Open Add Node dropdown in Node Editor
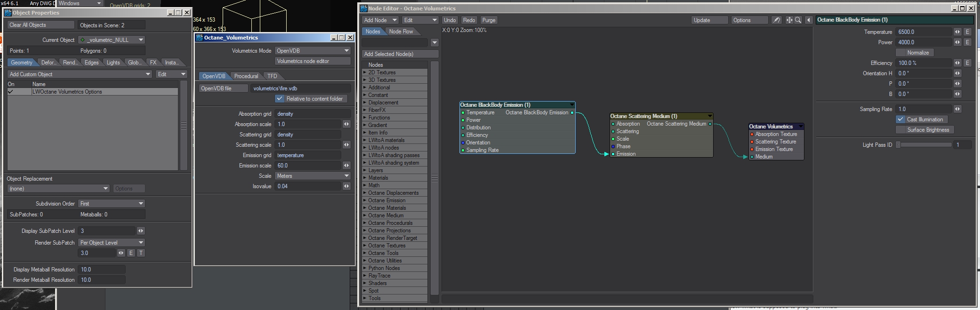The width and height of the screenshot is (980, 310). pyautogui.click(x=380, y=20)
